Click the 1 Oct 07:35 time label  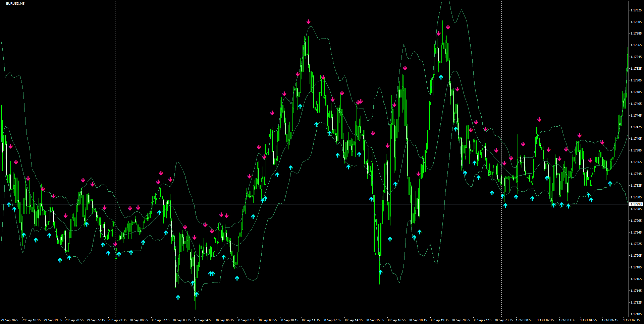tap(631, 320)
